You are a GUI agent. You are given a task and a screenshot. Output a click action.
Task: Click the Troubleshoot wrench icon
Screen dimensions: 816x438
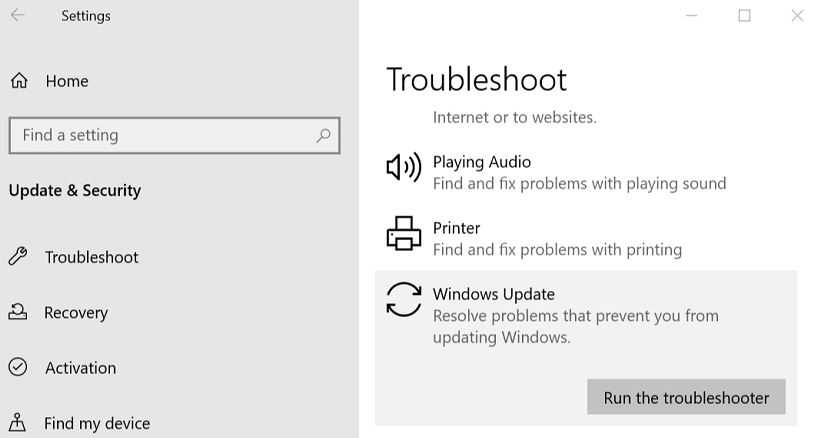click(x=18, y=257)
